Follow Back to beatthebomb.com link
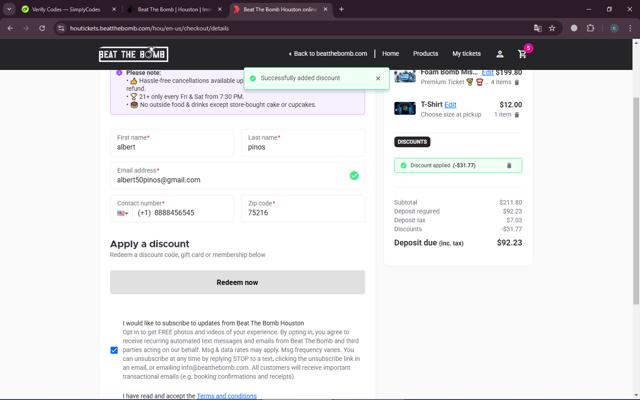The height and width of the screenshot is (400, 640). click(328, 53)
